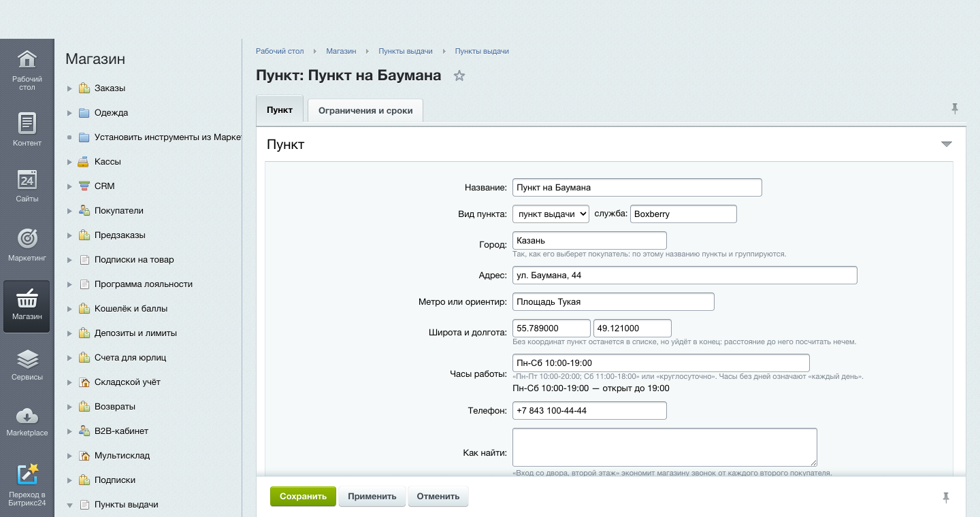Open the Сервисы section icon
The image size is (980, 517).
[x=27, y=365]
